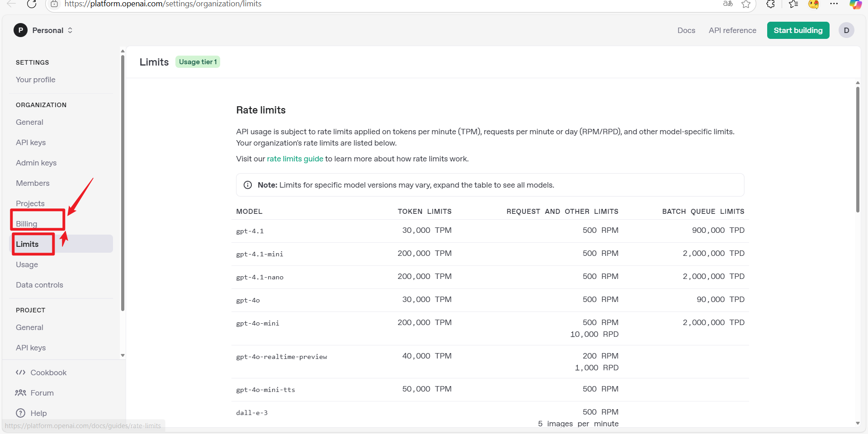Click the 40,000 TPM token value
868x434 pixels.
coord(427,356)
